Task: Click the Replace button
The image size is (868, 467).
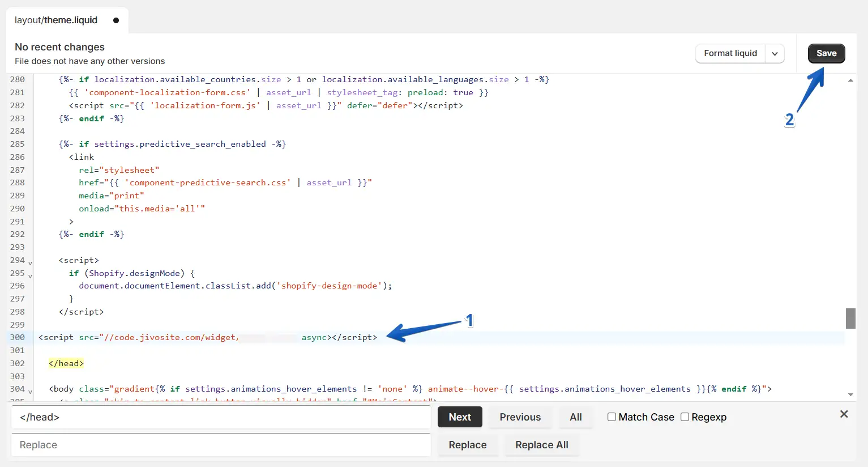Action: (467, 445)
